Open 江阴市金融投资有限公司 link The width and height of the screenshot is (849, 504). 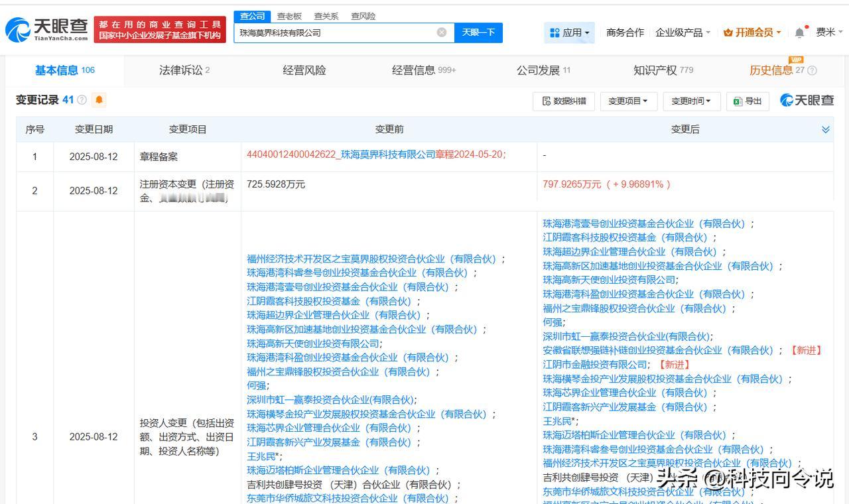[x=594, y=364]
